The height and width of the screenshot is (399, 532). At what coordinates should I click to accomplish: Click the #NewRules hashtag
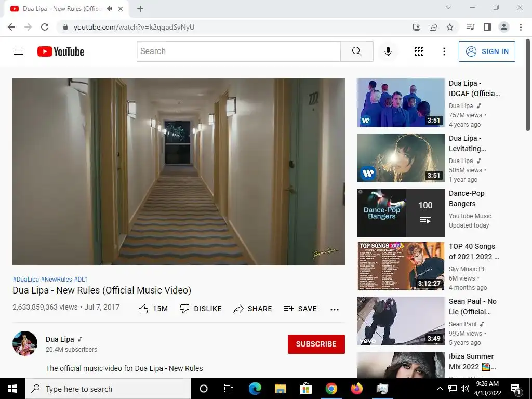56,279
